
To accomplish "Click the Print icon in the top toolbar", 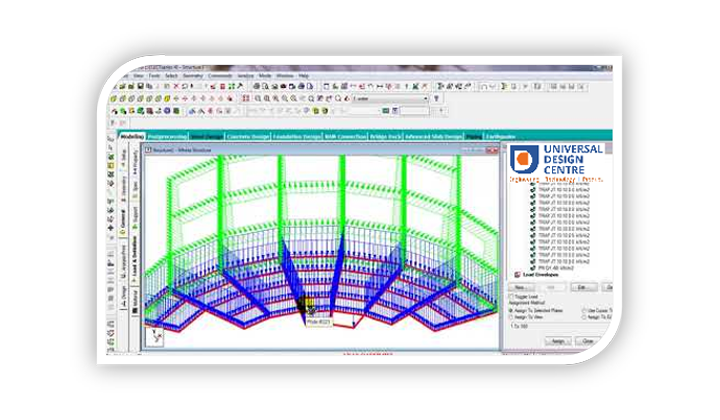I will click(x=256, y=86).
